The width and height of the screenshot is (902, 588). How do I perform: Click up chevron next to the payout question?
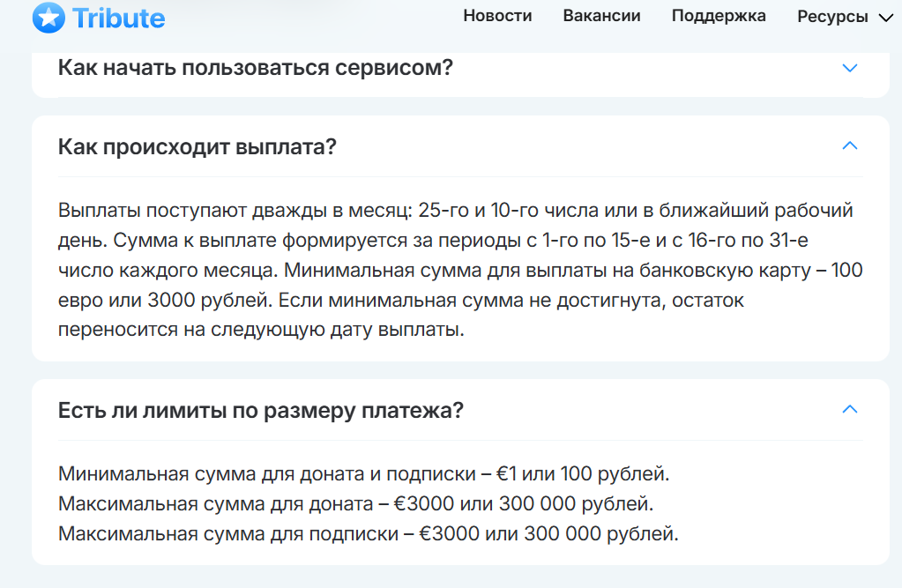[850, 146]
